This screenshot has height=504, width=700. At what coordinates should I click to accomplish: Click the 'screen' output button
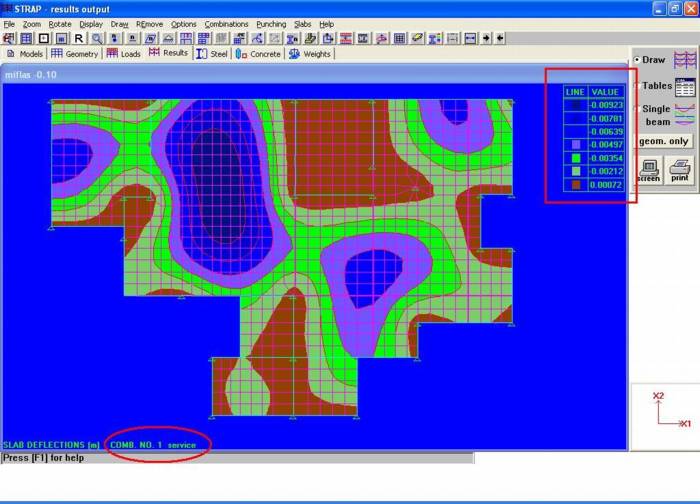(649, 170)
